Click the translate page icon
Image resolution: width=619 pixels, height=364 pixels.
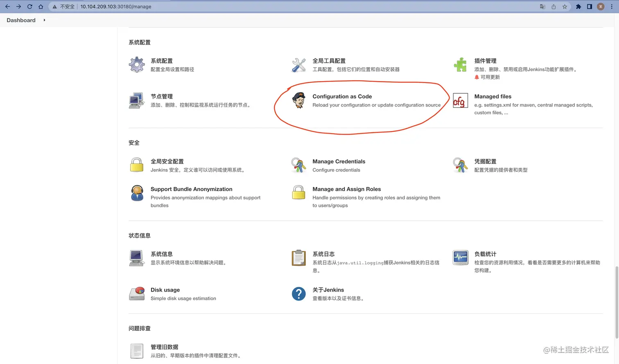pos(542,7)
